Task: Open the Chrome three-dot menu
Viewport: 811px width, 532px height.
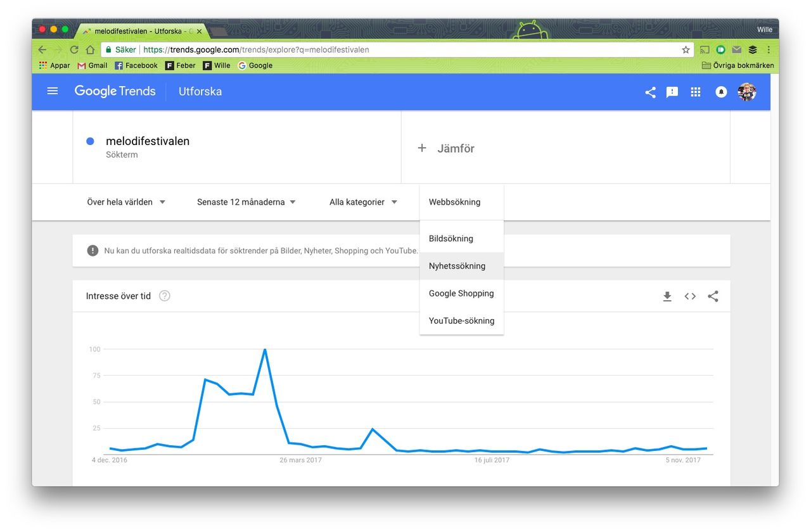Action: point(769,49)
